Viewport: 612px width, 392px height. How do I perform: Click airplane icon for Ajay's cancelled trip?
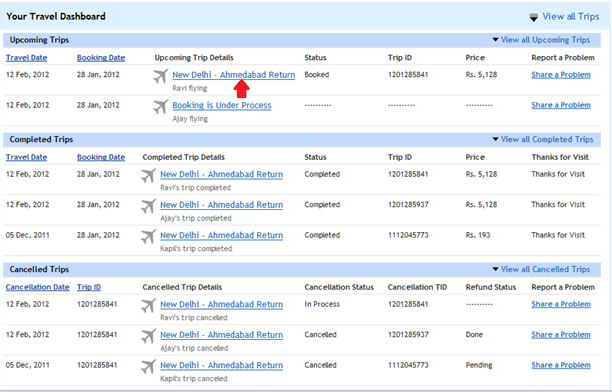pyautogui.click(x=148, y=336)
